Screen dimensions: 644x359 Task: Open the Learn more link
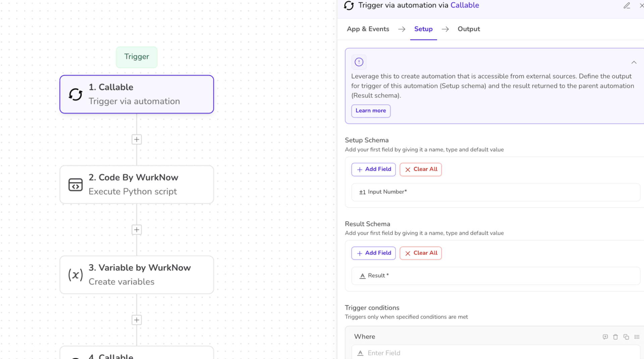[x=371, y=111]
